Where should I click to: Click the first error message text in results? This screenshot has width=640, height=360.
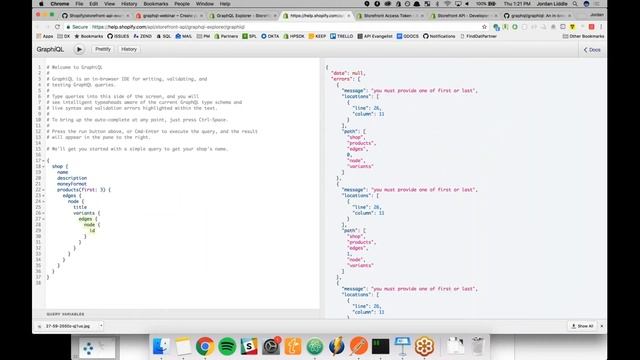pyautogui.click(x=424, y=91)
